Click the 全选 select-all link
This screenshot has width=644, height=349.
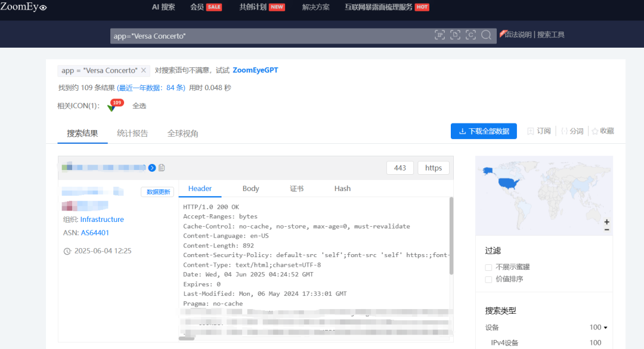[x=139, y=106]
